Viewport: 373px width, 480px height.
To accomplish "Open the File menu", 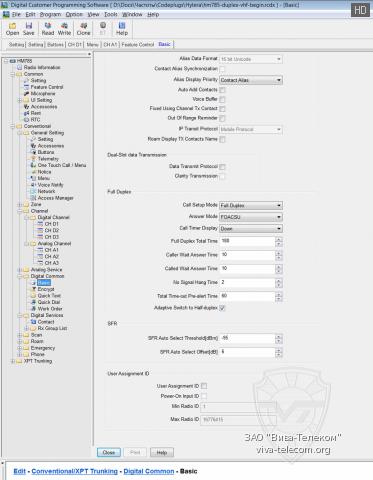I will tap(16, 15).
